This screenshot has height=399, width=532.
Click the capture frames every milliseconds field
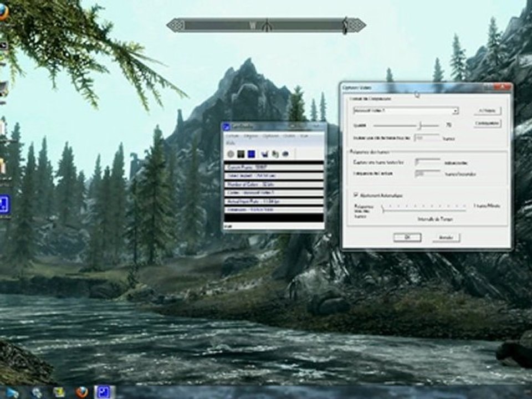coord(427,162)
